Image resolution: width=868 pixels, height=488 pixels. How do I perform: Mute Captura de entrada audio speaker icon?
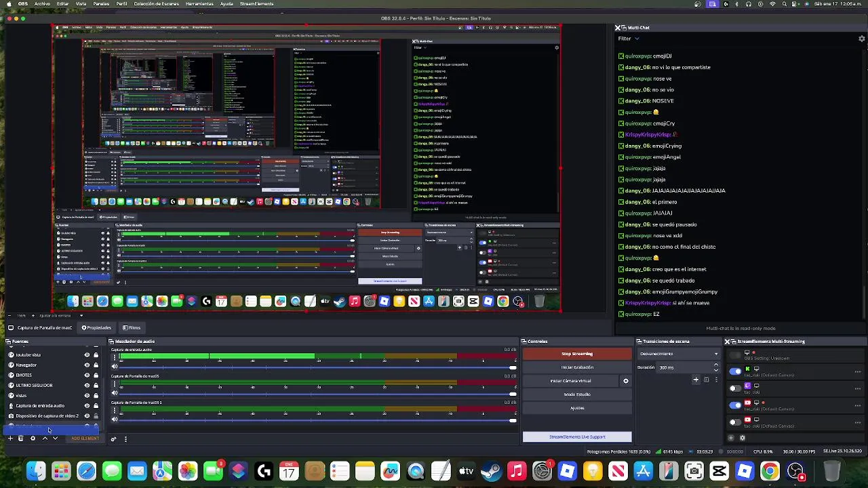[x=115, y=367]
